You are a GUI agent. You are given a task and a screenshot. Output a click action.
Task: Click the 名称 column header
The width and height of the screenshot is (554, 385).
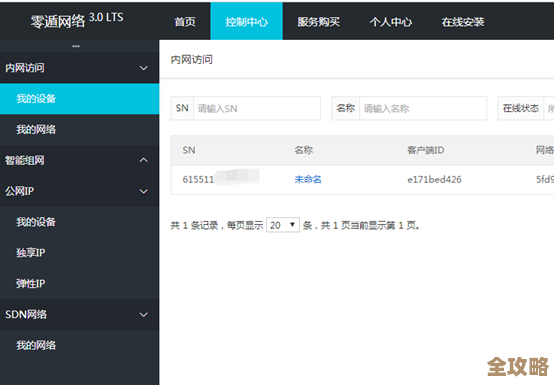[x=303, y=150]
